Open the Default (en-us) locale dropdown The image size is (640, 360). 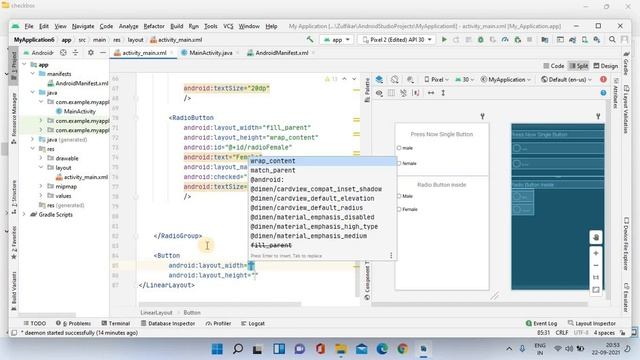(x=566, y=79)
